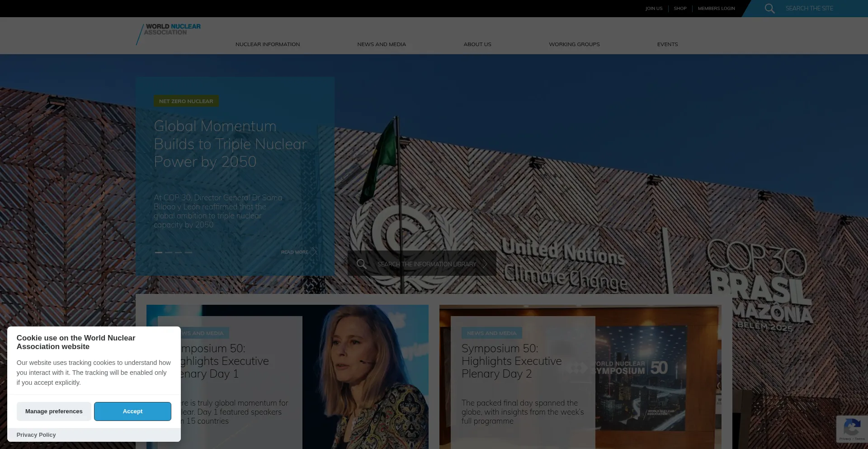The image size is (868, 449).
Task: Open the Symposium 50 Plenary Day 2 article
Action: [x=511, y=361]
